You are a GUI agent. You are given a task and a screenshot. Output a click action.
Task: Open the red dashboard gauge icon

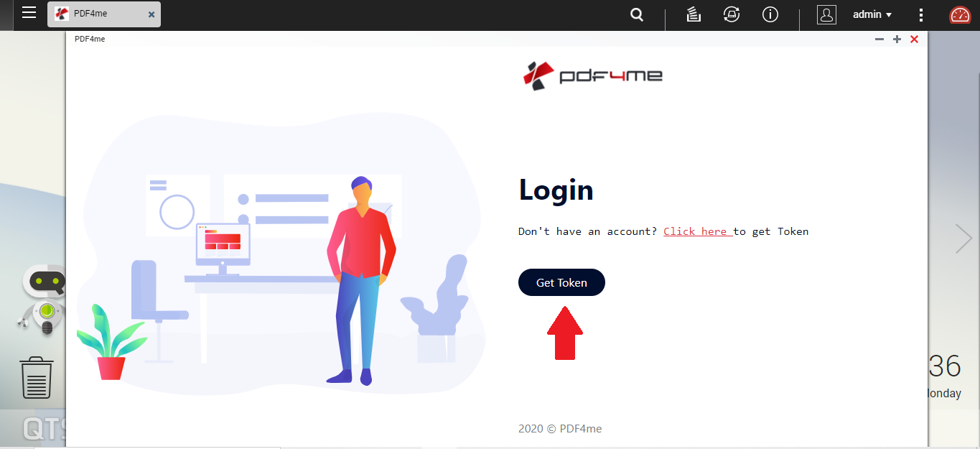point(960,14)
